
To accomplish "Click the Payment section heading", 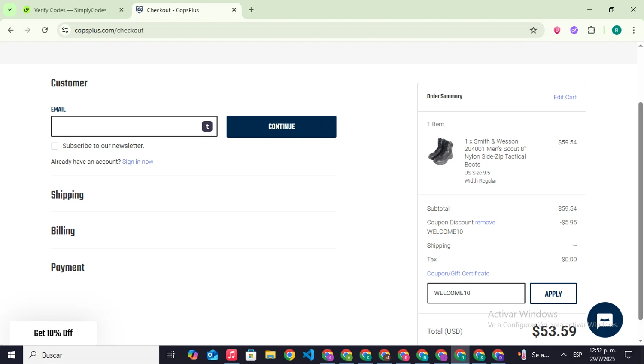I will click(68, 268).
